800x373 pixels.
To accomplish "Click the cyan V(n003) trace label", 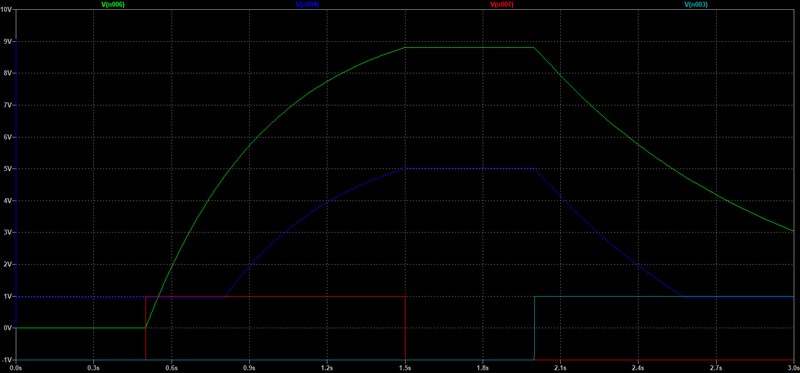I will coord(696,4).
